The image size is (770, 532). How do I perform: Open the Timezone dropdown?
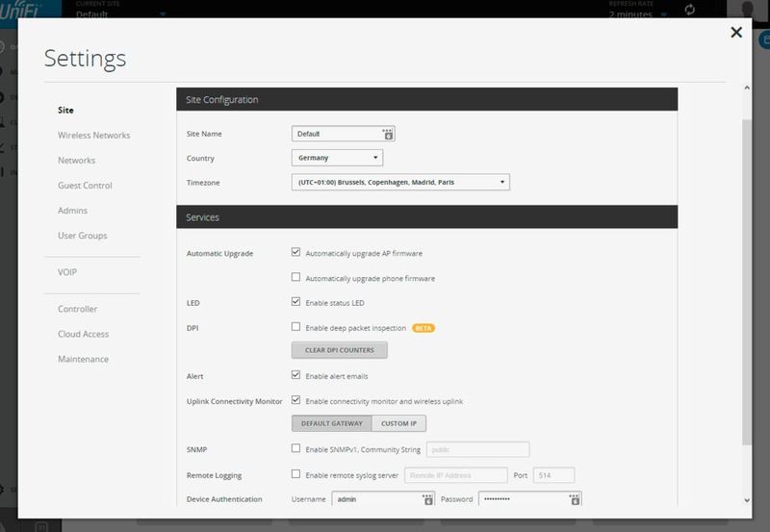tap(400, 182)
